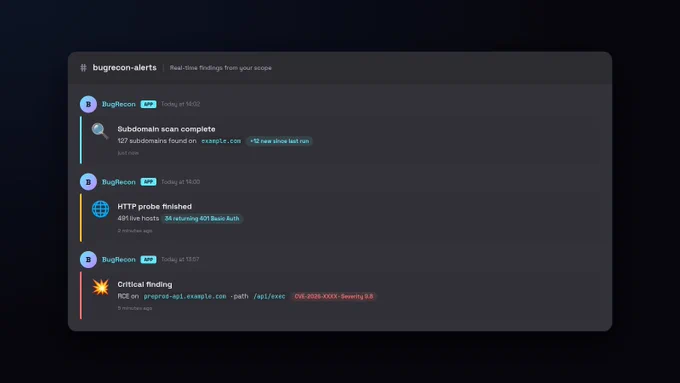Open the bugrecon-alerts channel title

click(124, 68)
